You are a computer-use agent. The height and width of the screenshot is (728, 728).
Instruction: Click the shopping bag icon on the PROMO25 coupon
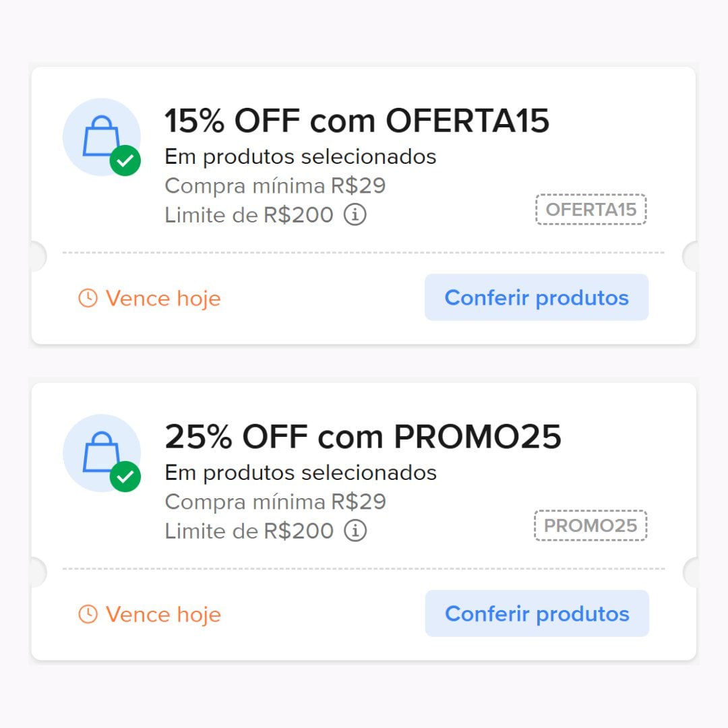[100, 452]
